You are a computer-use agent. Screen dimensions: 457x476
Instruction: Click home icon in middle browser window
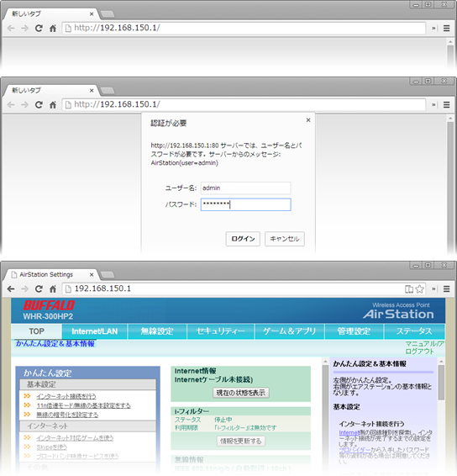pos(53,105)
